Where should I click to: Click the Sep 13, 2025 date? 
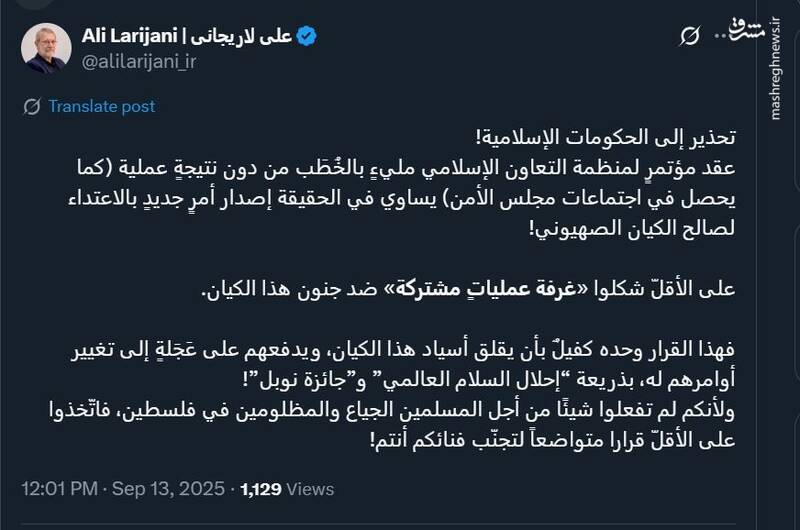click(171, 489)
